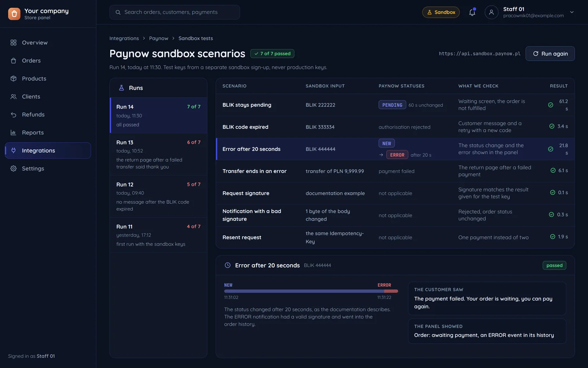Screen dimensions: 588x368
Task: Click the Paynow breadcrumb link
Action: [159, 38]
